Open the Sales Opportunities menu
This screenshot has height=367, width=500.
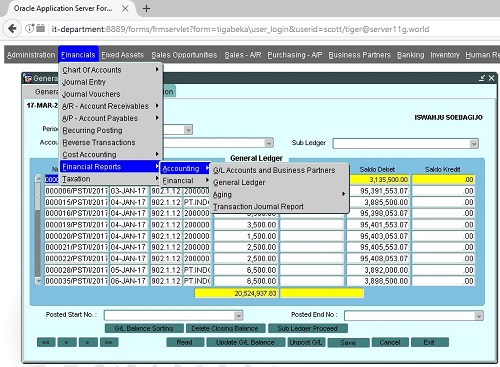184,55
